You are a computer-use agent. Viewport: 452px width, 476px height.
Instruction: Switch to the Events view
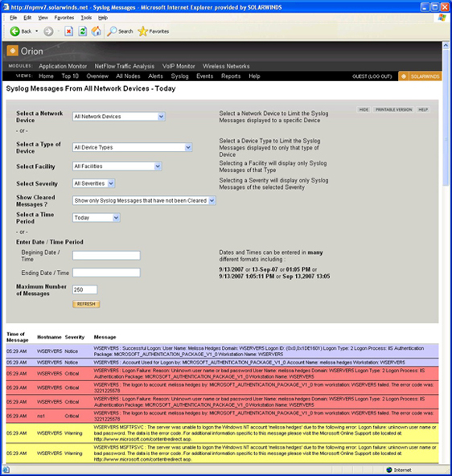pyautogui.click(x=204, y=76)
